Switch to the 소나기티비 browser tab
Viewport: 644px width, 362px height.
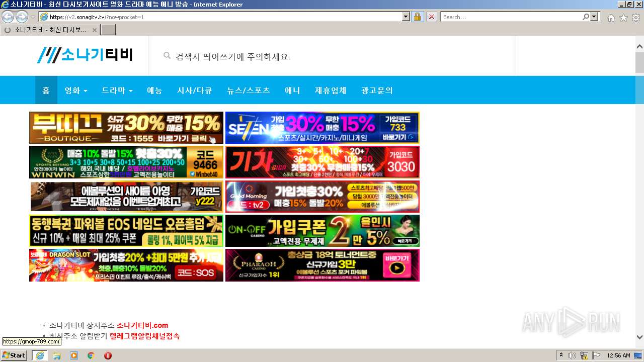click(50, 30)
